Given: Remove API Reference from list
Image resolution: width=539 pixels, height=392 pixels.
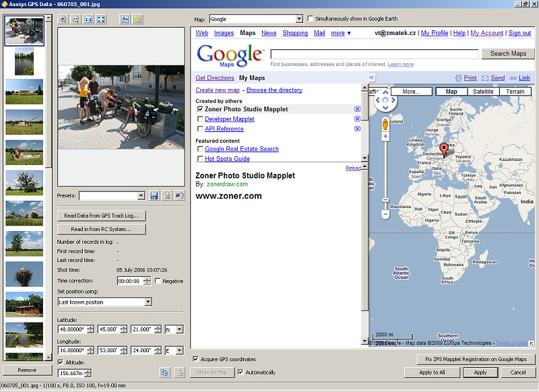Looking at the screenshot, I should [358, 129].
